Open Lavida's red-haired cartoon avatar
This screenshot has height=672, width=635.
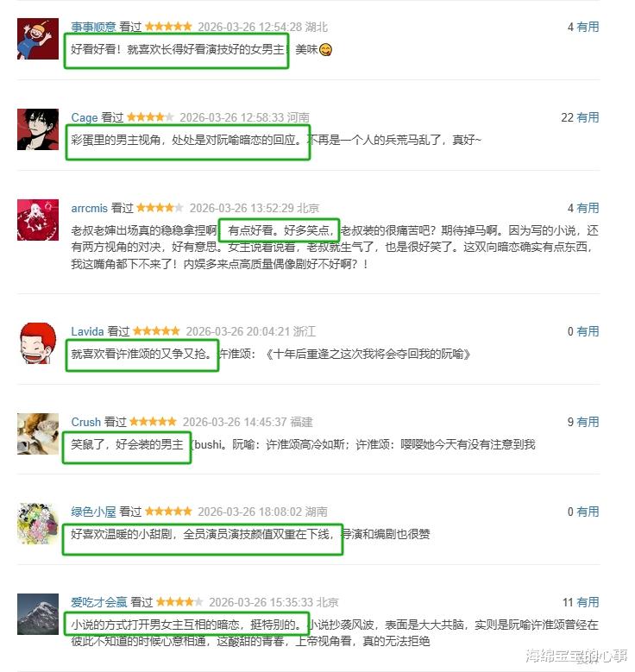tap(38, 342)
